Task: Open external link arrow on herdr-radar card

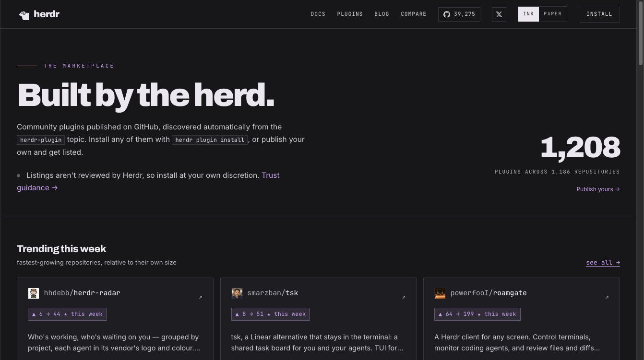Action: click(x=201, y=298)
